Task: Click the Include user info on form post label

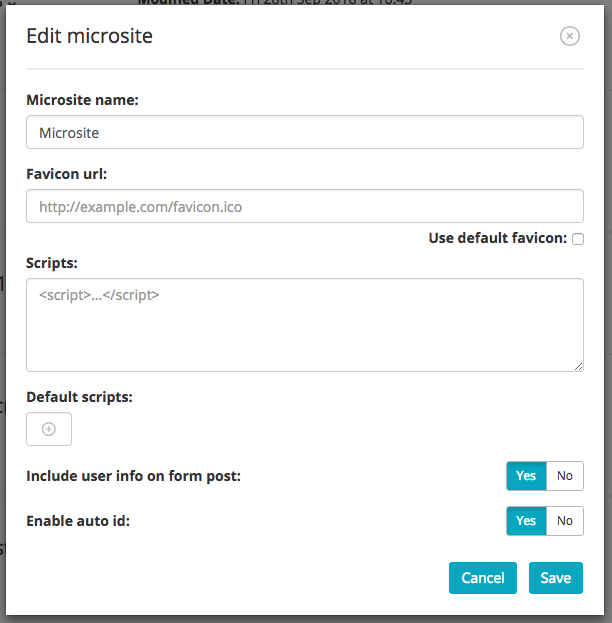Action: [x=134, y=476]
